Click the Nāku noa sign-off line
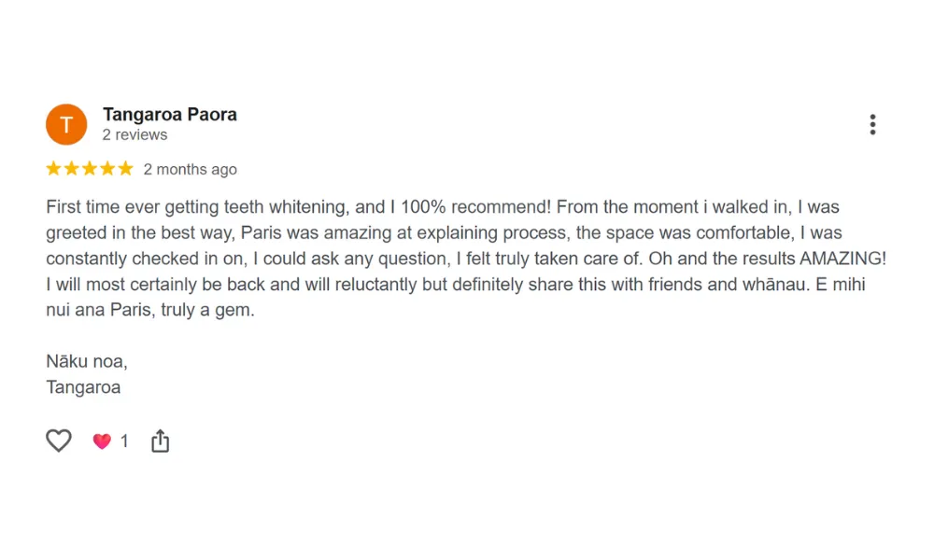 87,361
